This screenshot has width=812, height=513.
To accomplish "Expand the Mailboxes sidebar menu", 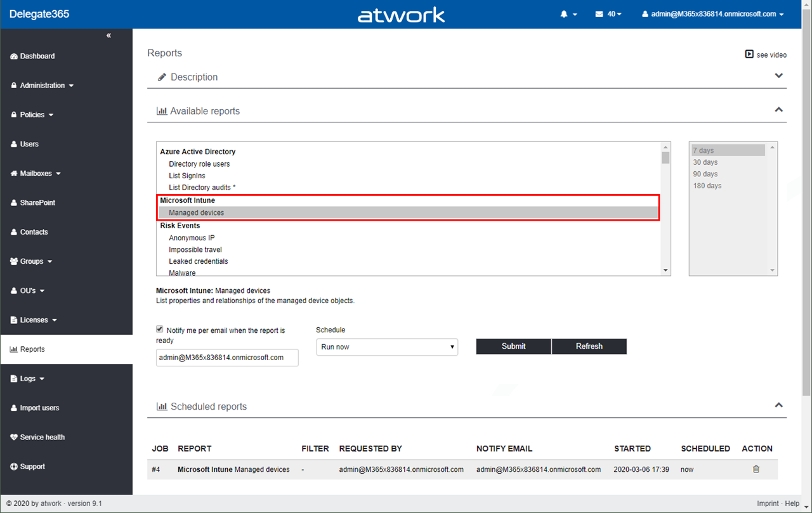I will point(36,173).
